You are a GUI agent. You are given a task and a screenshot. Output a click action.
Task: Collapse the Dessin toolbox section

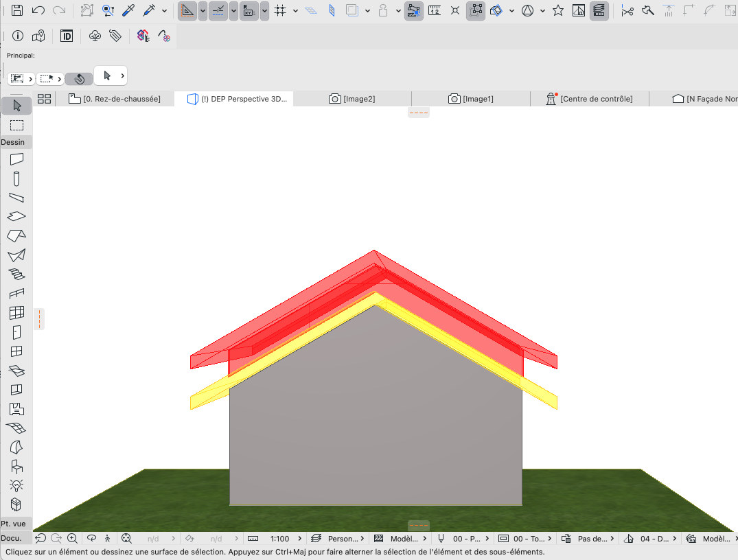(16, 142)
